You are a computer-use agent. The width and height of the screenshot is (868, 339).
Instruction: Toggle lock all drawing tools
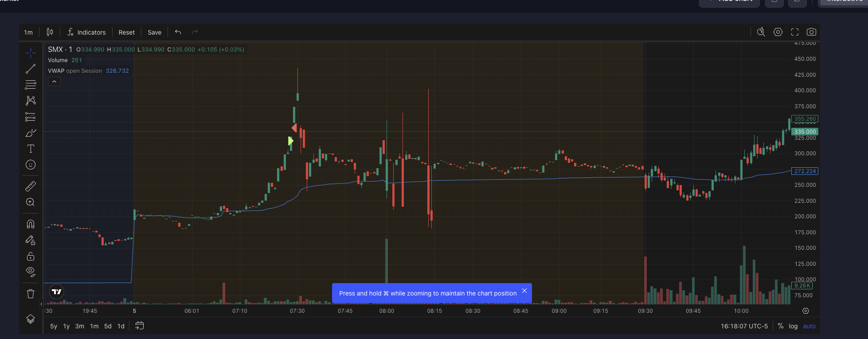[x=31, y=256]
